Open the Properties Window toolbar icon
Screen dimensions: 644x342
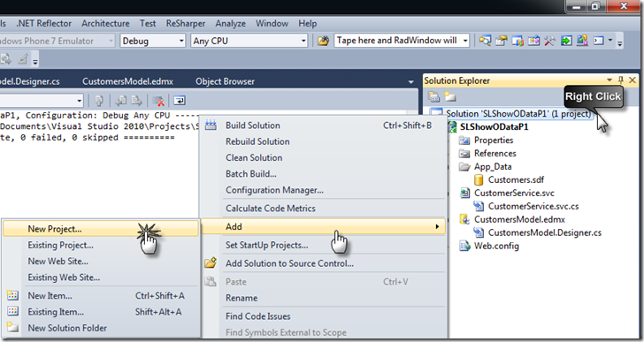[501, 41]
